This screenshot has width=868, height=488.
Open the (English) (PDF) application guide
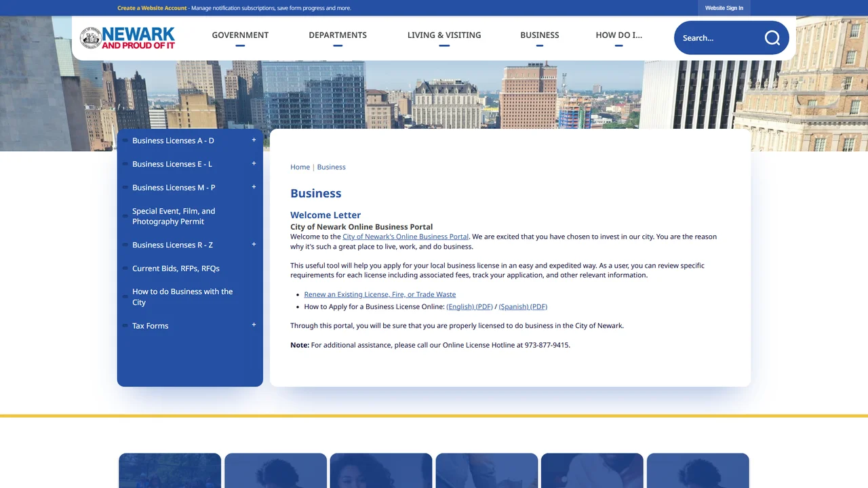coord(469,307)
